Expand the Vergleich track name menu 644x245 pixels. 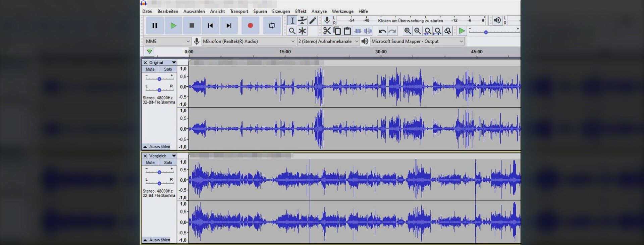(174, 156)
